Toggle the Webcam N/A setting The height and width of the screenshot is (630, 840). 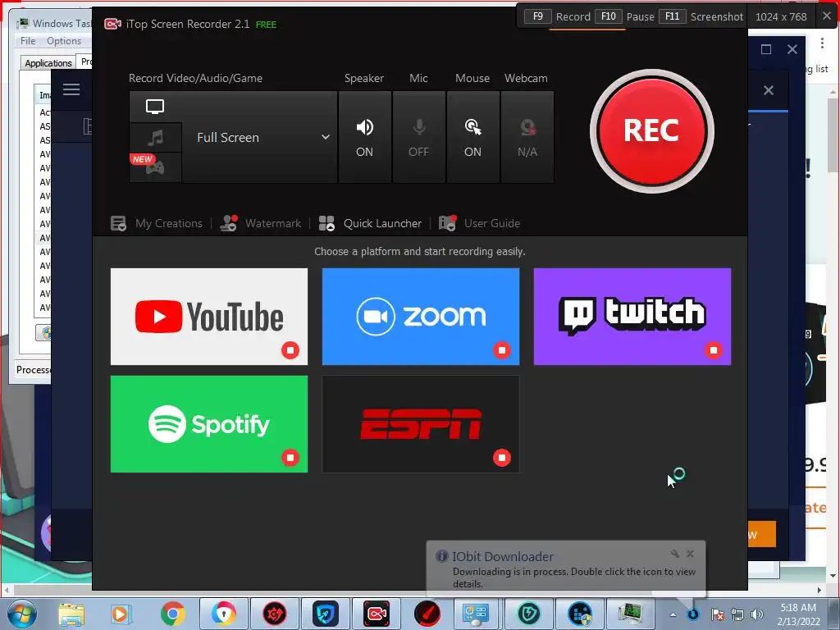point(527,137)
